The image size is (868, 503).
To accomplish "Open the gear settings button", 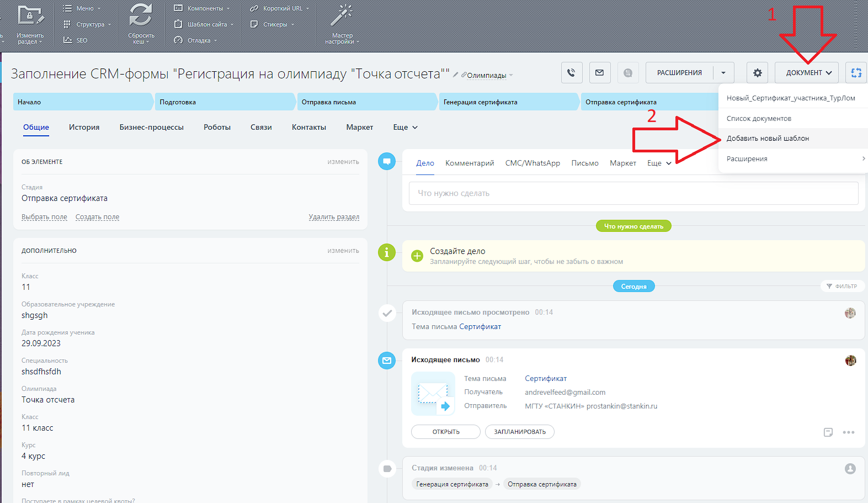I will click(x=758, y=72).
